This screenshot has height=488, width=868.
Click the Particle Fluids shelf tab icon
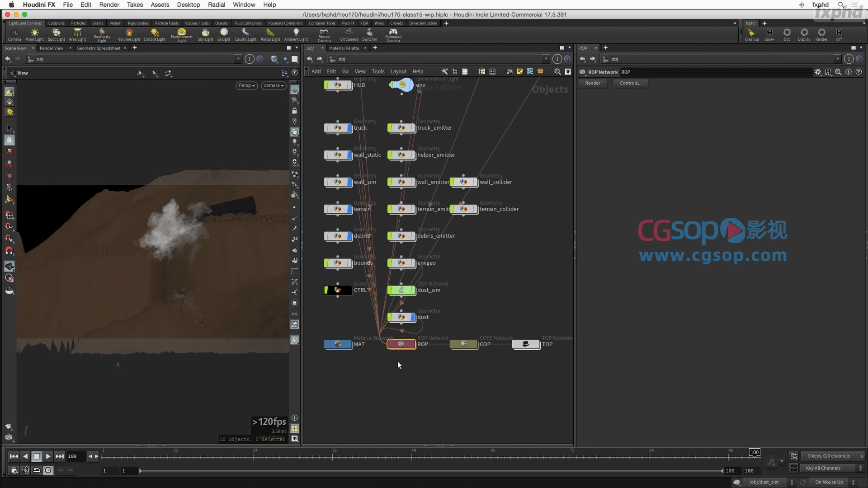(x=166, y=23)
